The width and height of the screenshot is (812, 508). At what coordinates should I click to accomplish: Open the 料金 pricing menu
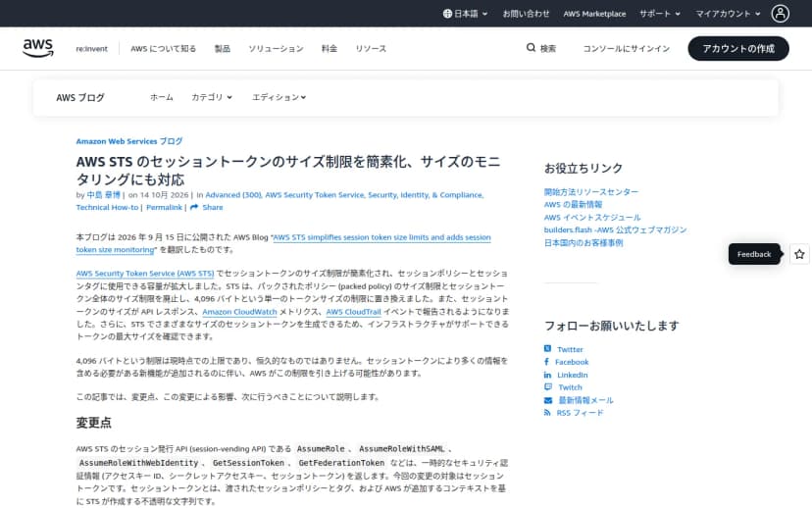pyautogui.click(x=330, y=49)
